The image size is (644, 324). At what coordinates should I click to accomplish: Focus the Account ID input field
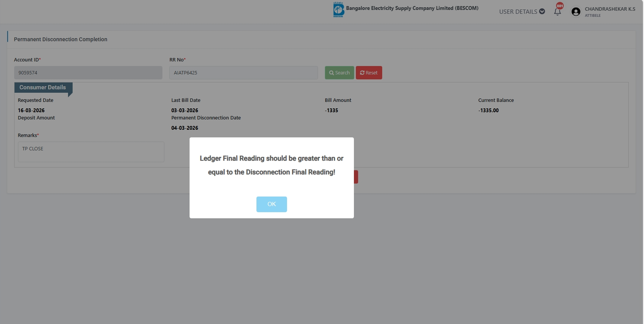[x=88, y=73]
